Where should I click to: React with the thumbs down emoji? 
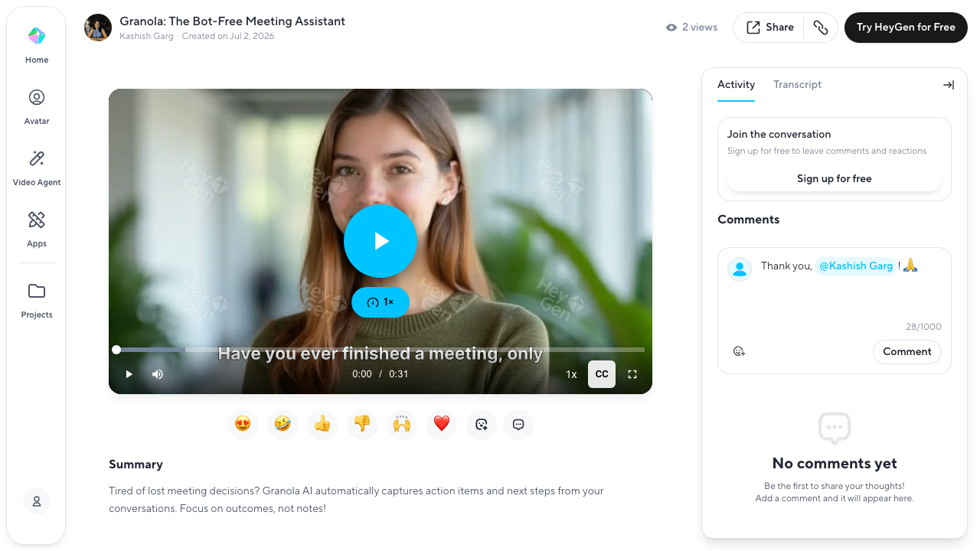pos(362,424)
